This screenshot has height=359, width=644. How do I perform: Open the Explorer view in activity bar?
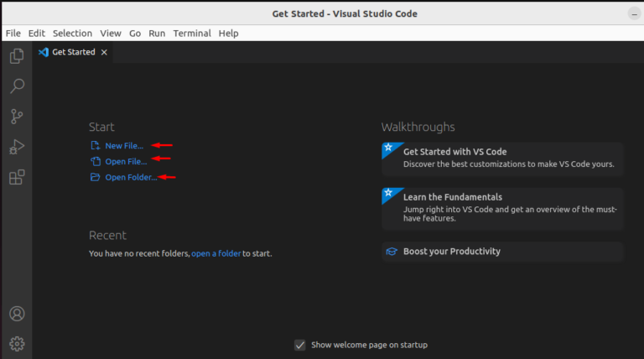(x=17, y=56)
